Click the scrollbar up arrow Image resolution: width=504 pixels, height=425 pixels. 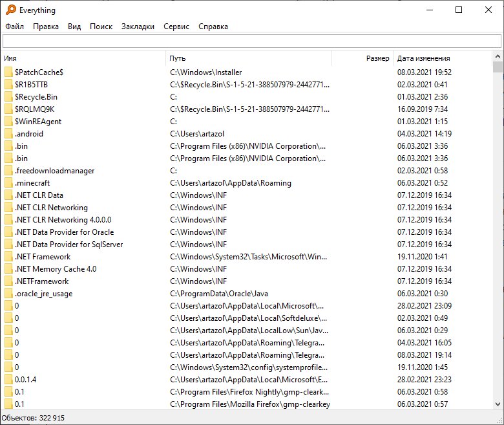point(498,57)
